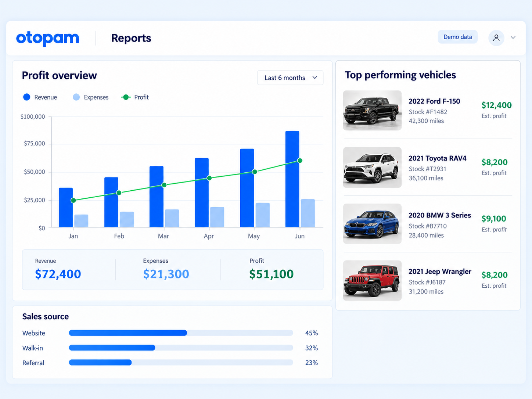Click the "2021 Jeep Wrangler" vehicle name
Viewport: 532px width, 399px height.
(440, 272)
